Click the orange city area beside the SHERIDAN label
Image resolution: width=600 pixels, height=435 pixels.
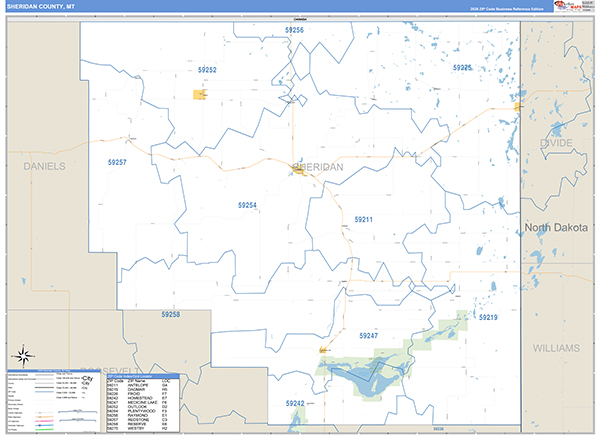tap(299, 171)
